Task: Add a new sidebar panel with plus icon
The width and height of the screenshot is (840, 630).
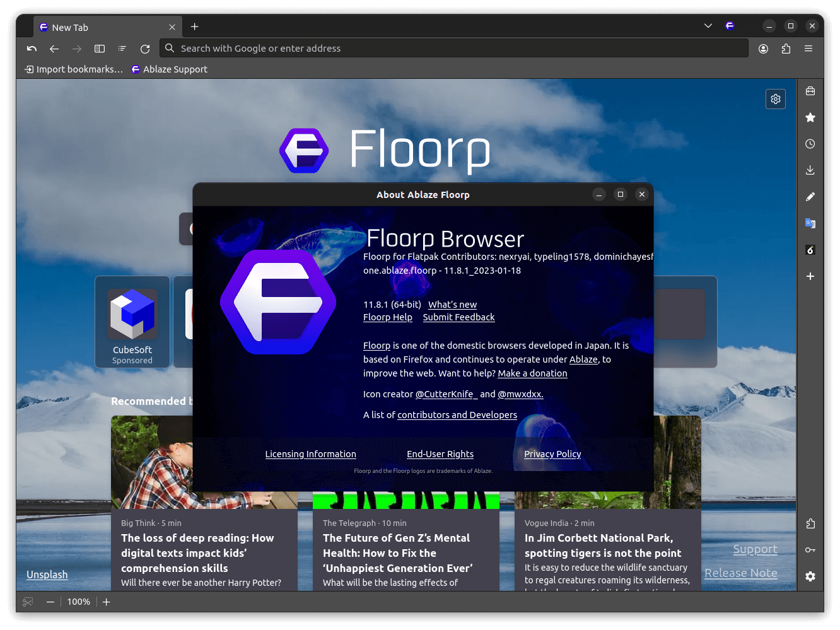Action: point(810,276)
